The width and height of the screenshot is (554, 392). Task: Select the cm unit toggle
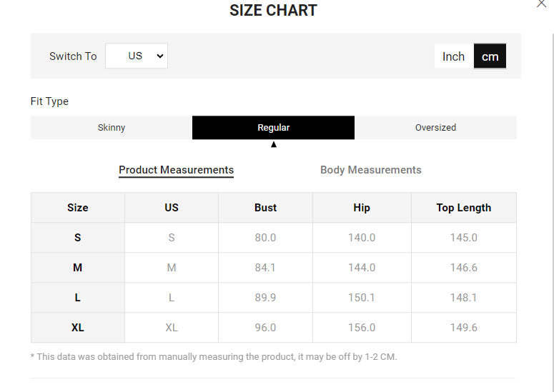[490, 56]
